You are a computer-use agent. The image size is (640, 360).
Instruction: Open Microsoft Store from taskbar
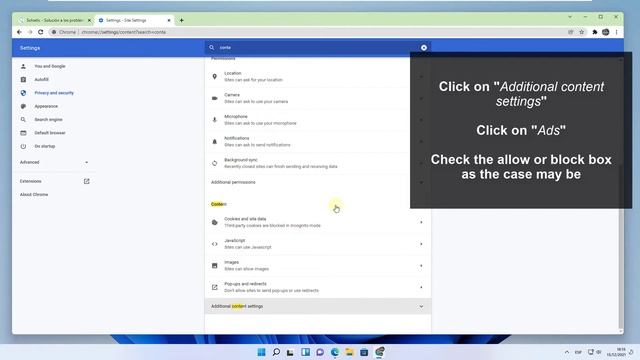pos(364,352)
